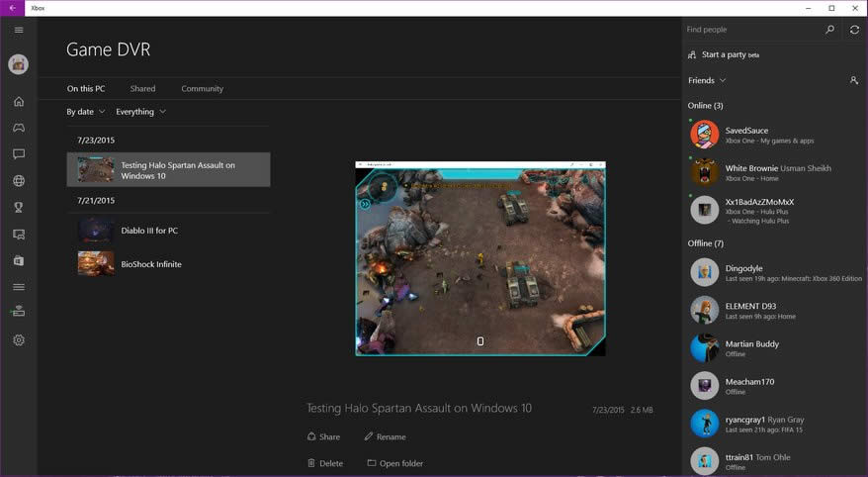Open Settings gear in sidebar

pyautogui.click(x=18, y=340)
